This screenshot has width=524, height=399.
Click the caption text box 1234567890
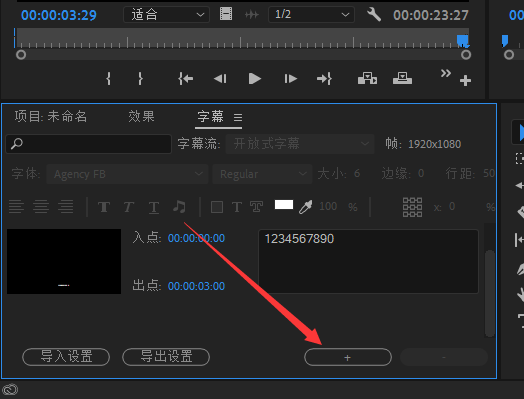[368, 261]
